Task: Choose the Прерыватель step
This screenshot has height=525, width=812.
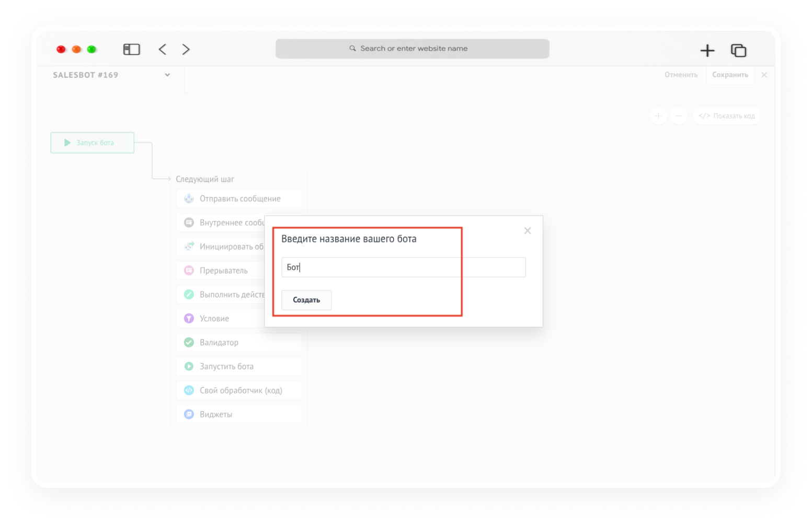Action: tap(221, 271)
